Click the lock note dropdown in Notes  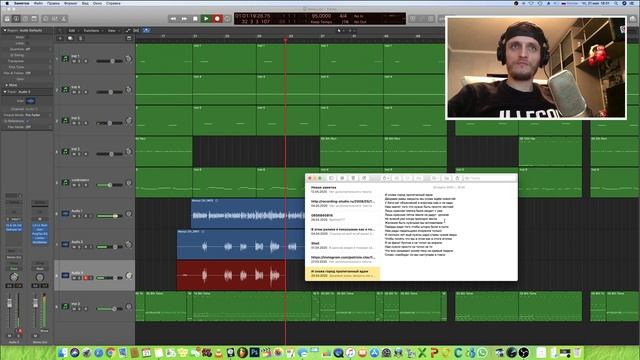click(385, 178)
